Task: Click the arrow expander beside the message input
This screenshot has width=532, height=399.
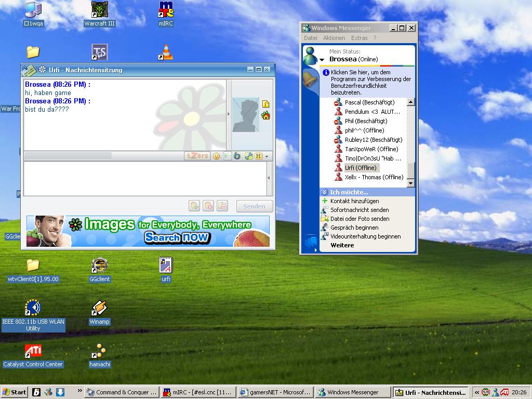Action: pos(269,178)
